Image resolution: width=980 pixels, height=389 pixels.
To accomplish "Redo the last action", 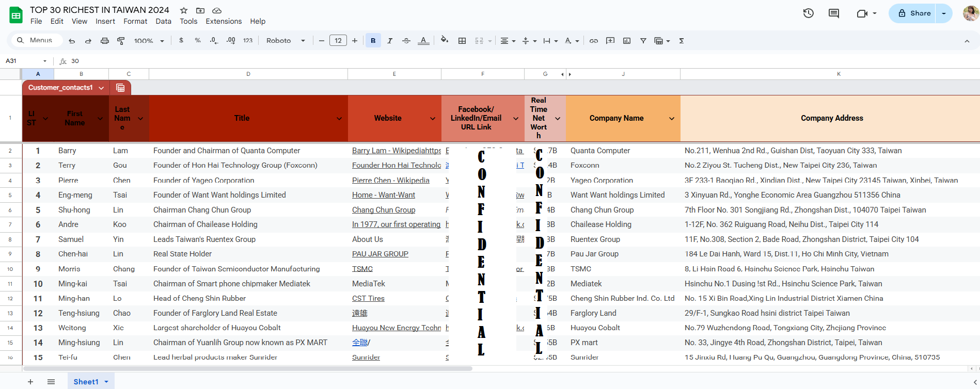I will click(x=88, y=41).
